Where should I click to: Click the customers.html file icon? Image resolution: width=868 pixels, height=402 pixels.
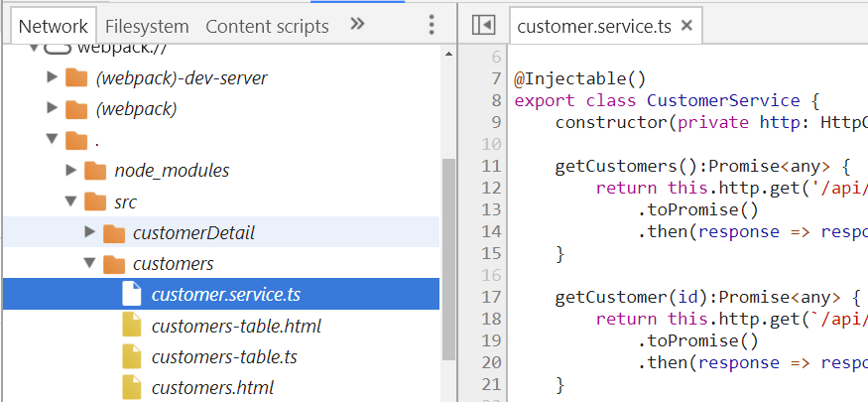[x=132, y=387]
